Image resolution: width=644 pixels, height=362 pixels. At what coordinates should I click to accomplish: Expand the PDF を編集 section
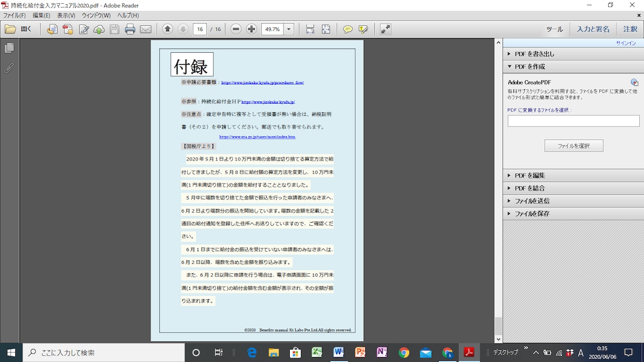[x=573, y=175]
